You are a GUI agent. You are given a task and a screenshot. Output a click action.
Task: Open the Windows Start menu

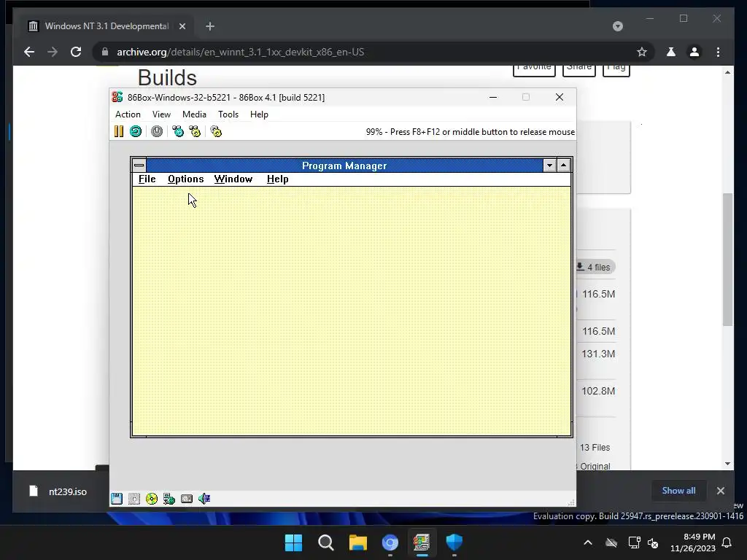[x=293, y=542]
